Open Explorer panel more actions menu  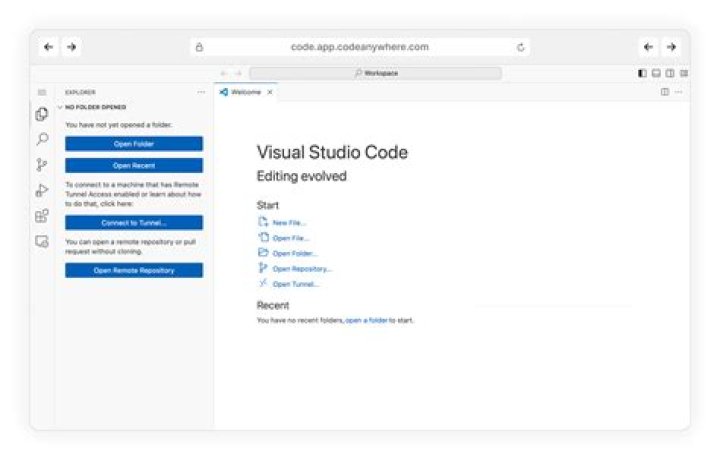point(201,92)
